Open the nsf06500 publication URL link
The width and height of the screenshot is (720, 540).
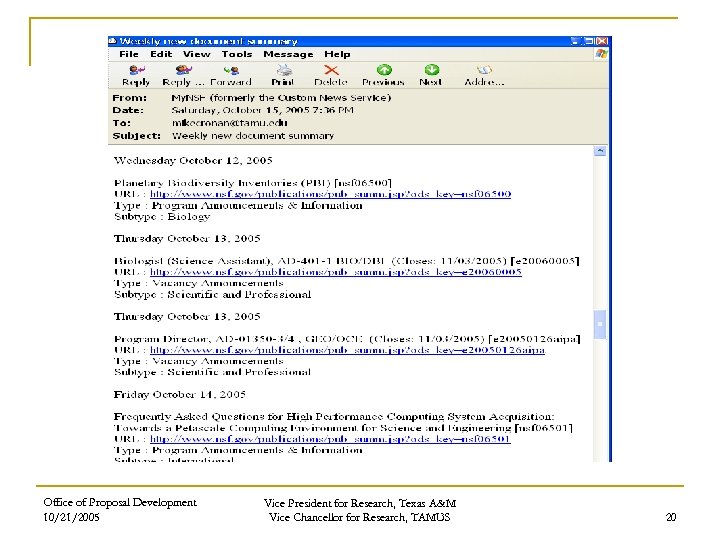click(331, 194)
